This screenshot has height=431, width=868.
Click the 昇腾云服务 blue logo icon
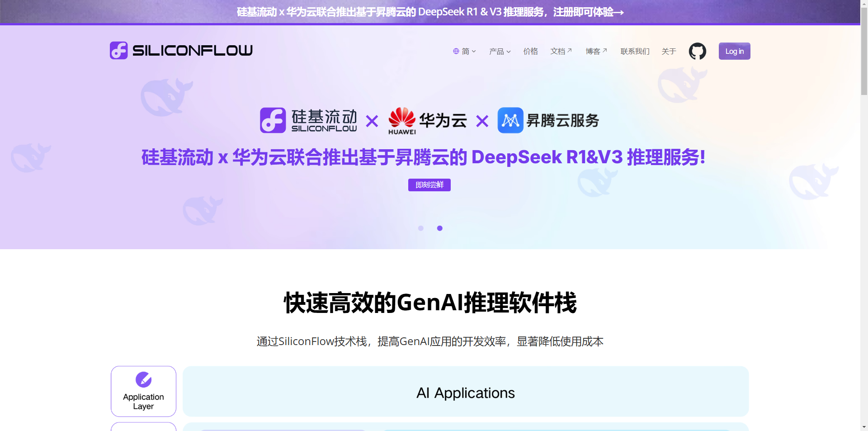[510, 120]
